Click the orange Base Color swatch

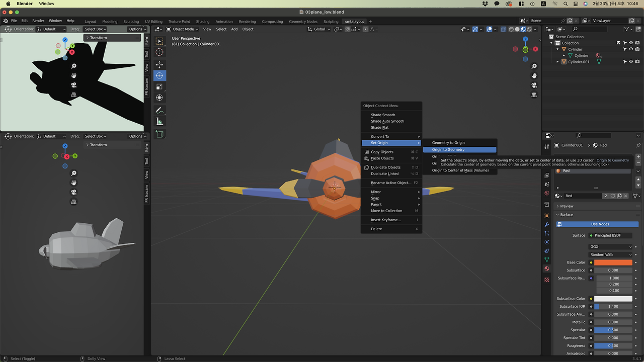coord(613,262)
